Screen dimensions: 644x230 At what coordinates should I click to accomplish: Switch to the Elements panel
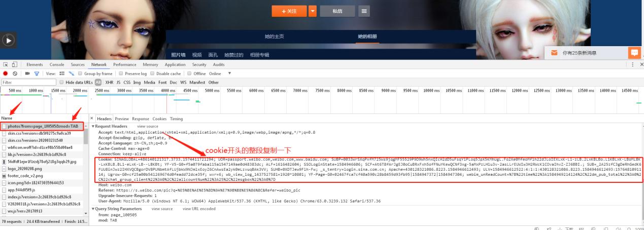point(35,64)
